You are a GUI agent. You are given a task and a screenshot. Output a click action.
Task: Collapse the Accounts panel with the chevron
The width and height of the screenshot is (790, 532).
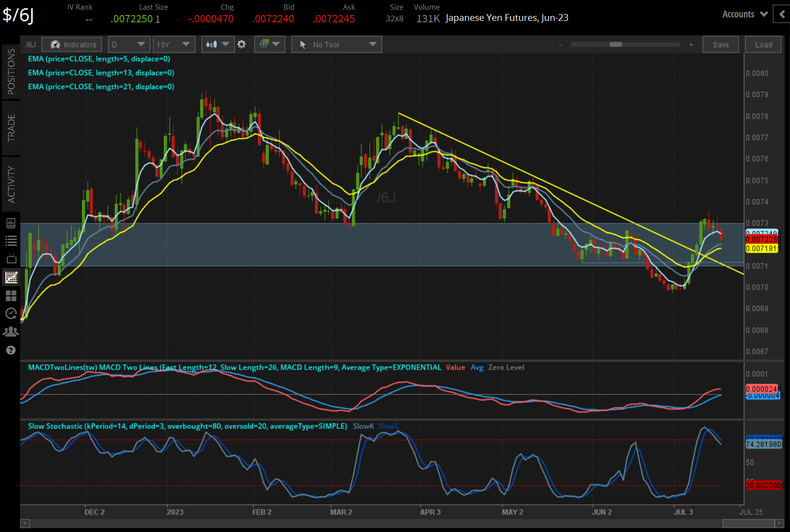(781, 14)
